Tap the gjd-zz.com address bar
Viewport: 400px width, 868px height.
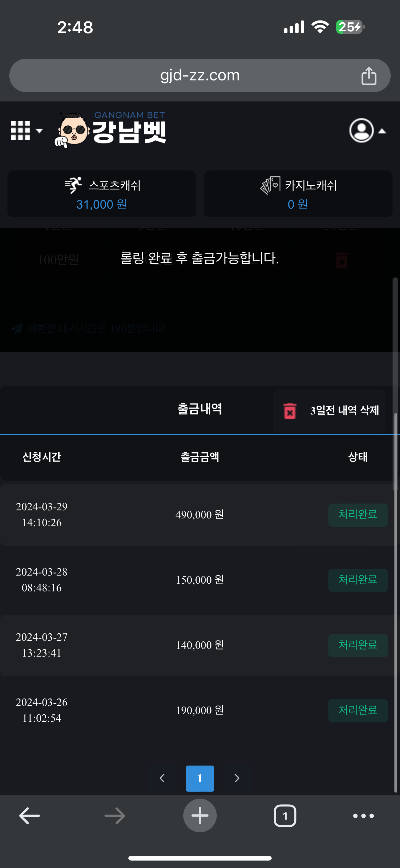(x=200, y=75)
